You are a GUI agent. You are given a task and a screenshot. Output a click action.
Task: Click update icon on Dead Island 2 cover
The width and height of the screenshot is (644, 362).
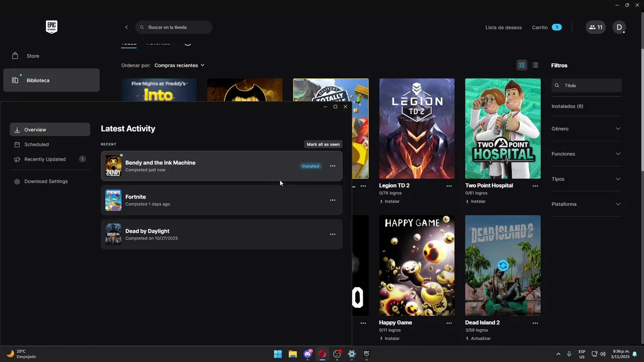[503, 265]
